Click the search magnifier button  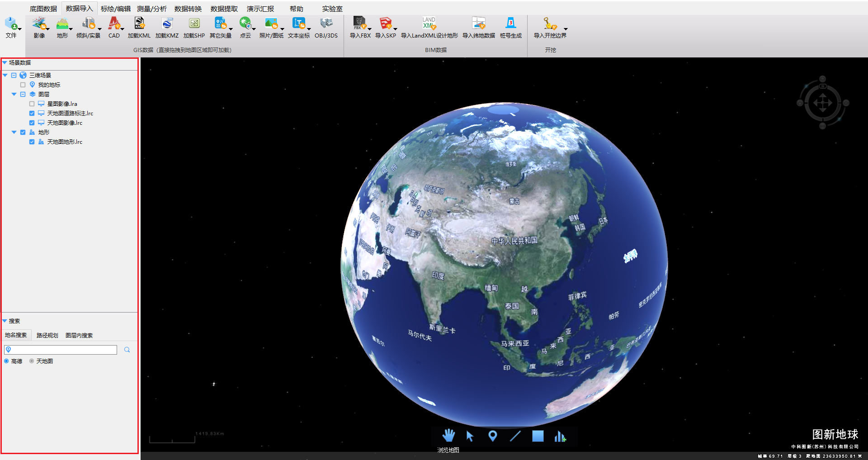(x=127, y=350)
